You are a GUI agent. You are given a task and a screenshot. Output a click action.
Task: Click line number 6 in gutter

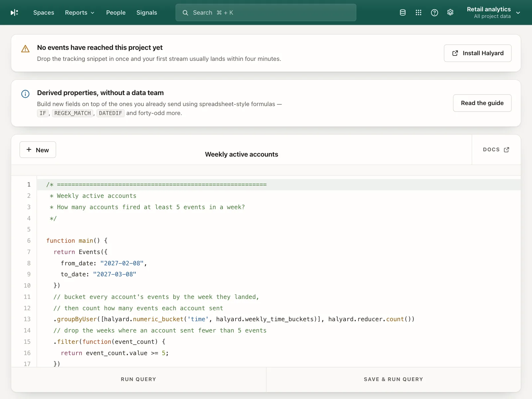(x=29, y=241)
